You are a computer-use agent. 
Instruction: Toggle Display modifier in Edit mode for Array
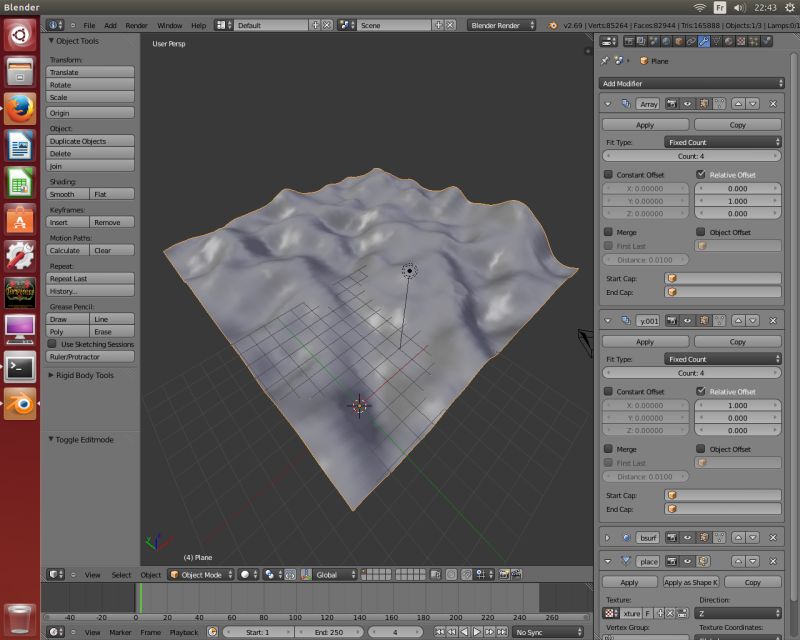[x=705, y=104]
